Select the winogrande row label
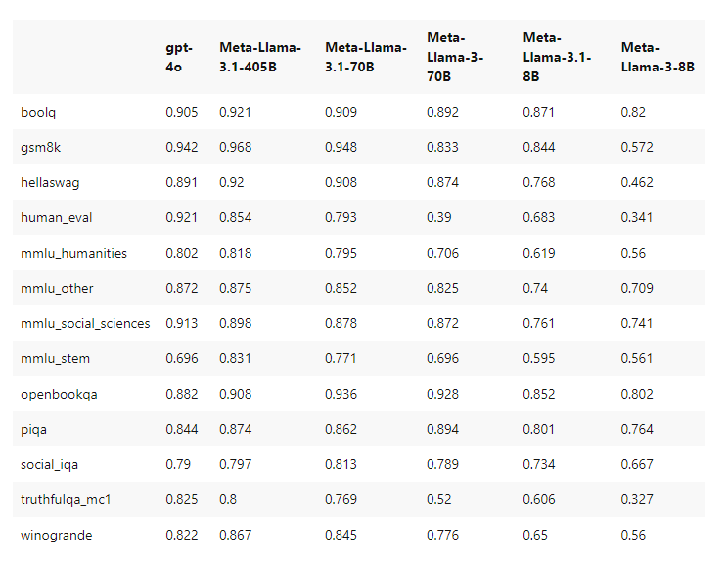The width and height of the screenshot is (728, 563). click(x=58, y=535)
